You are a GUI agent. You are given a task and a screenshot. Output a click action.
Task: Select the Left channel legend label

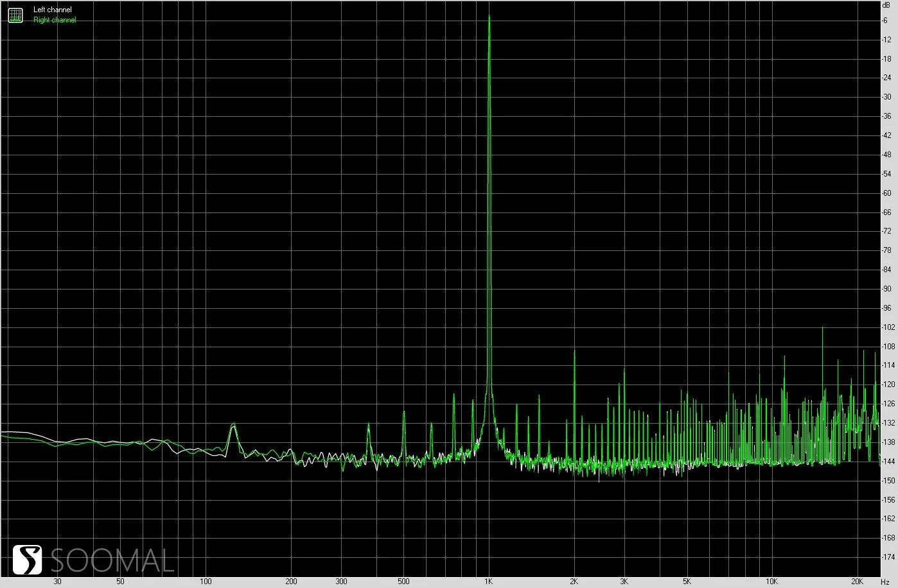[53, 10]
